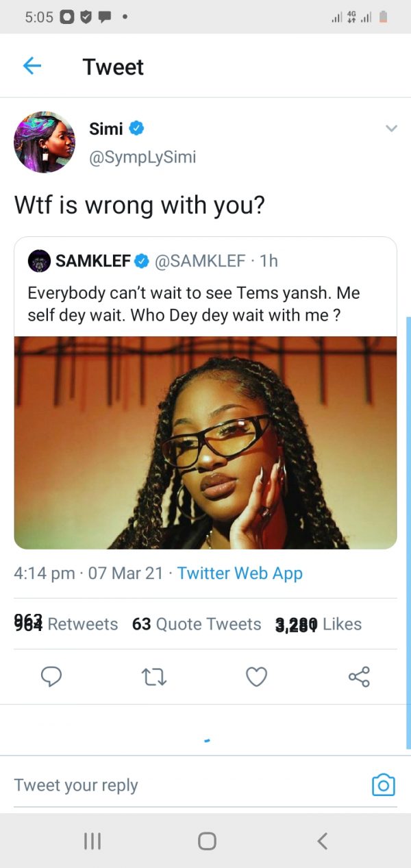Open camera icon in reply bar
The image size is (411, 868).
click(383, 785)
